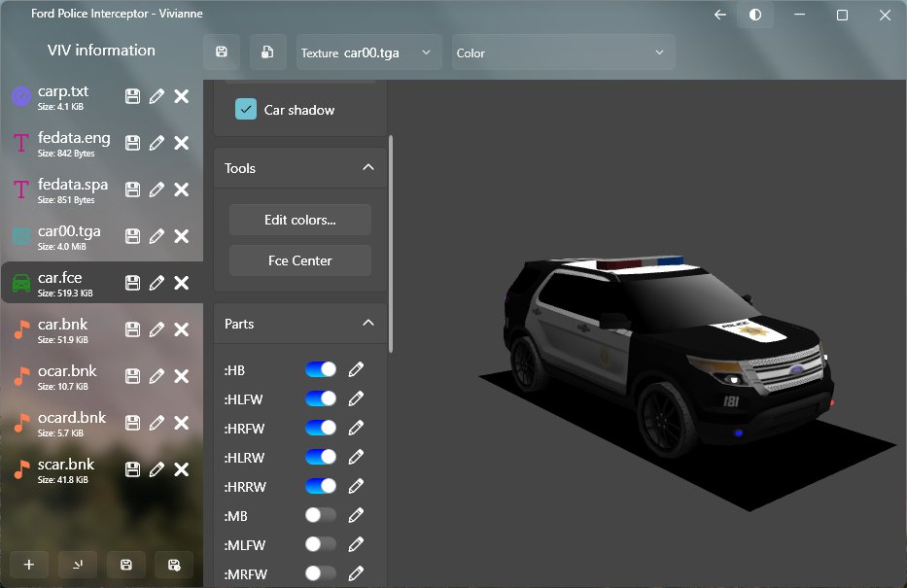Save the VIV with bottom disk icon
The image size is (907, 588).
click(126, 565)
